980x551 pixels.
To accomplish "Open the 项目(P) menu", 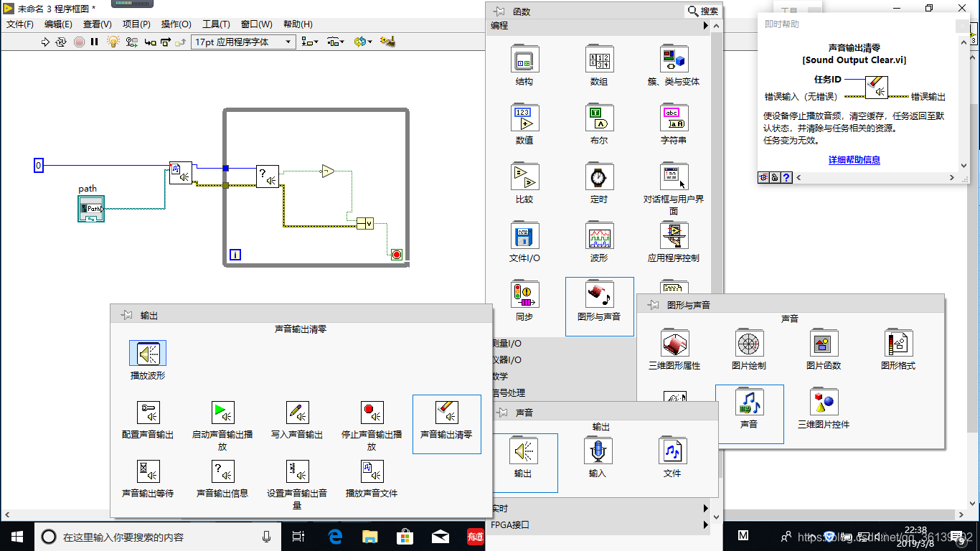I will [x=136, y=24].
